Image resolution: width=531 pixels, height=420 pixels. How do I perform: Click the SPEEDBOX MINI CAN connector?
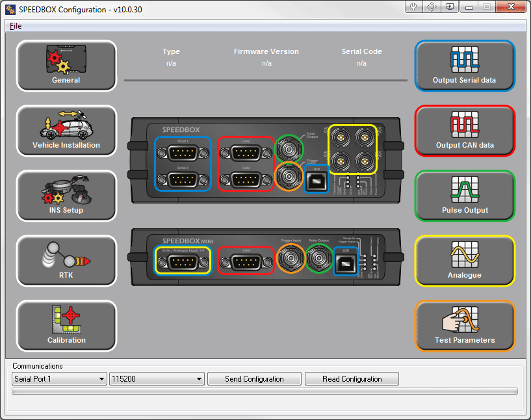[245, 261]
